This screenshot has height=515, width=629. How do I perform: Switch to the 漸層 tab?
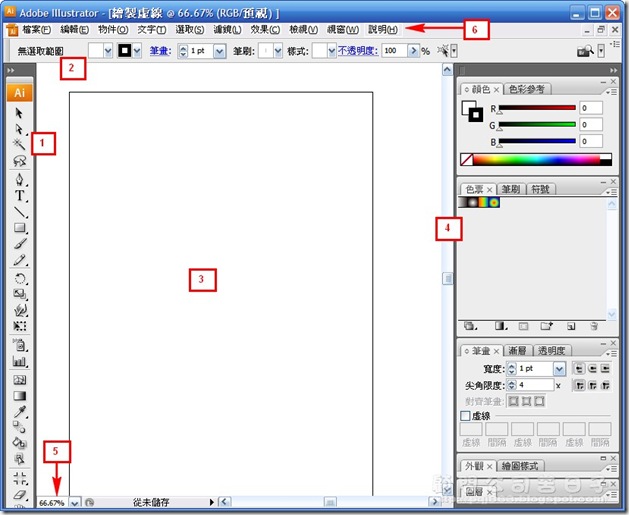tap(517, 351)
